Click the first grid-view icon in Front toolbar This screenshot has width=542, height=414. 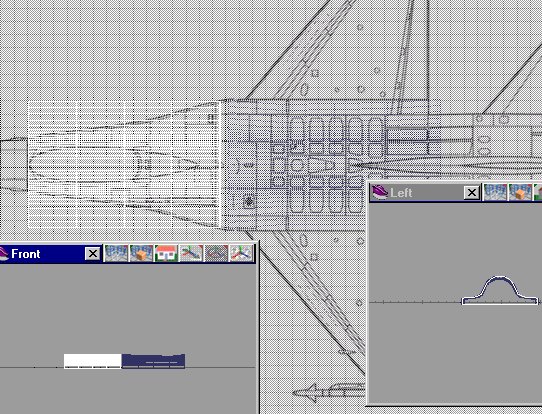click(x=116, y=253)
